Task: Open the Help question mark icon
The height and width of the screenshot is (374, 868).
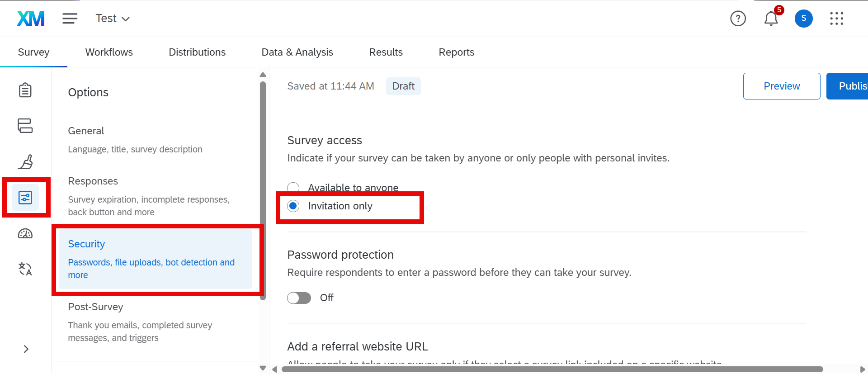Action: coord(738,19)
